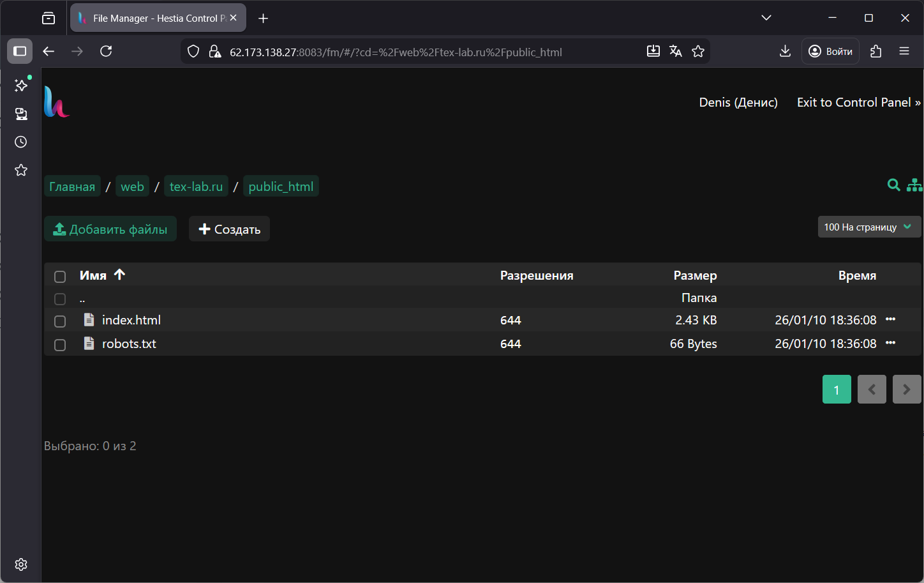Click the browser address bar URL
The width and height of the screenshot is (924, 583).
click(x=396, y=52)
